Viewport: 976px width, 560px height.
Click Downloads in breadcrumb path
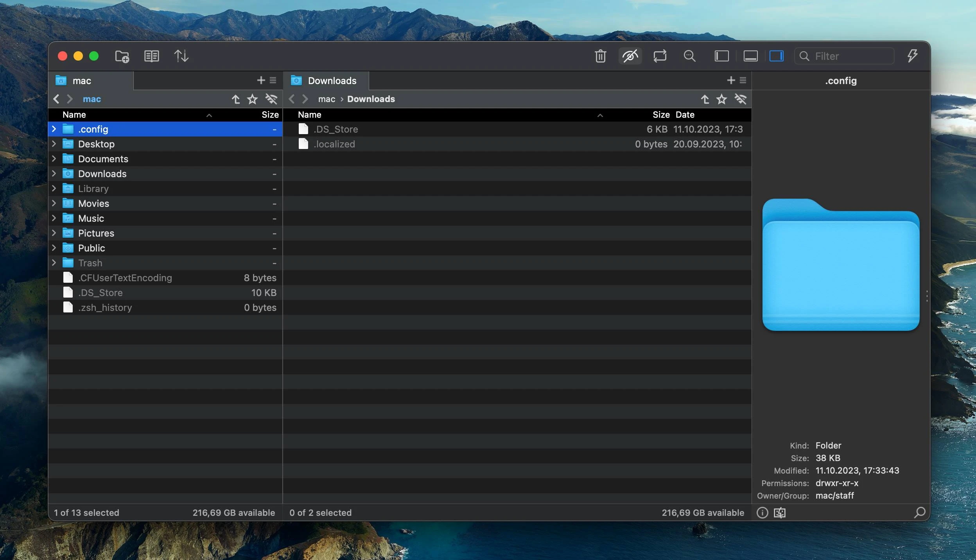tap(371, 99)
